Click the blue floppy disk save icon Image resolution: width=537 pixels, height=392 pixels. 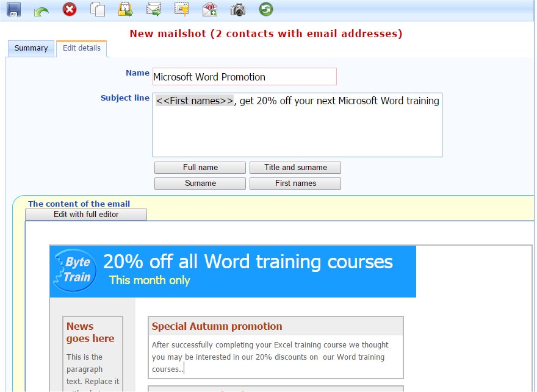pos(13,10)
